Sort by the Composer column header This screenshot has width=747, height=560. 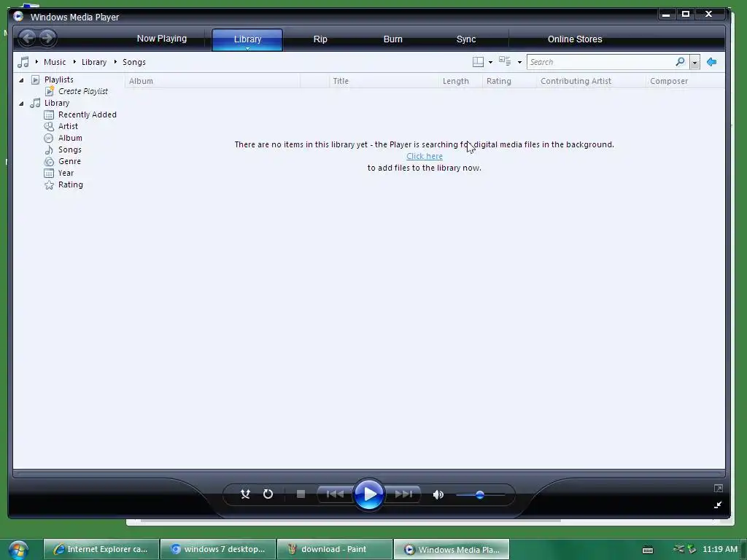tap(685, 81)
